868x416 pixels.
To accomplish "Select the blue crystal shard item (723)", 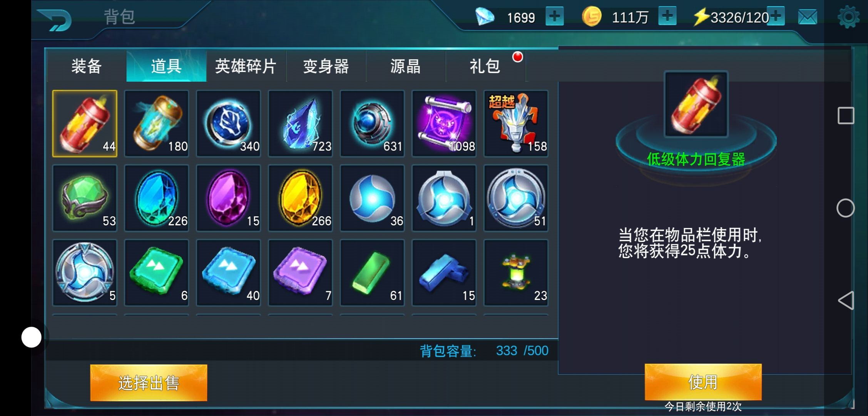I will tap(300, 124).
